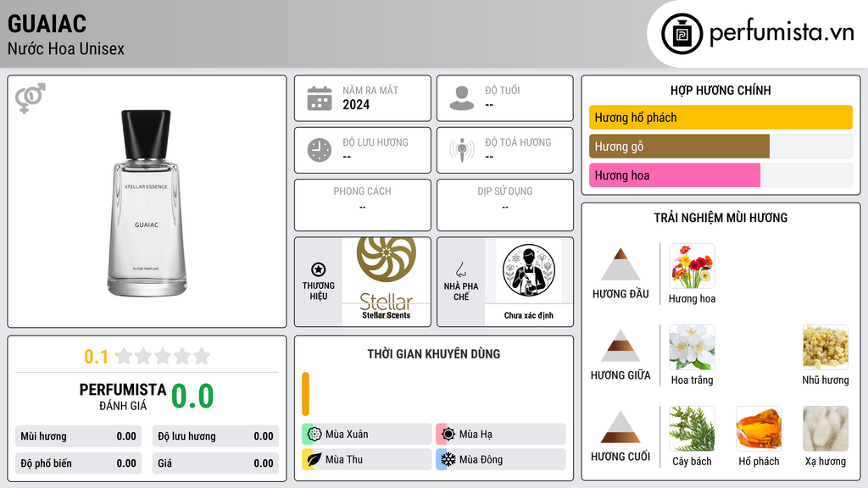Click the Độ lưu hương 0.00 score row

(x=215, y=436)
